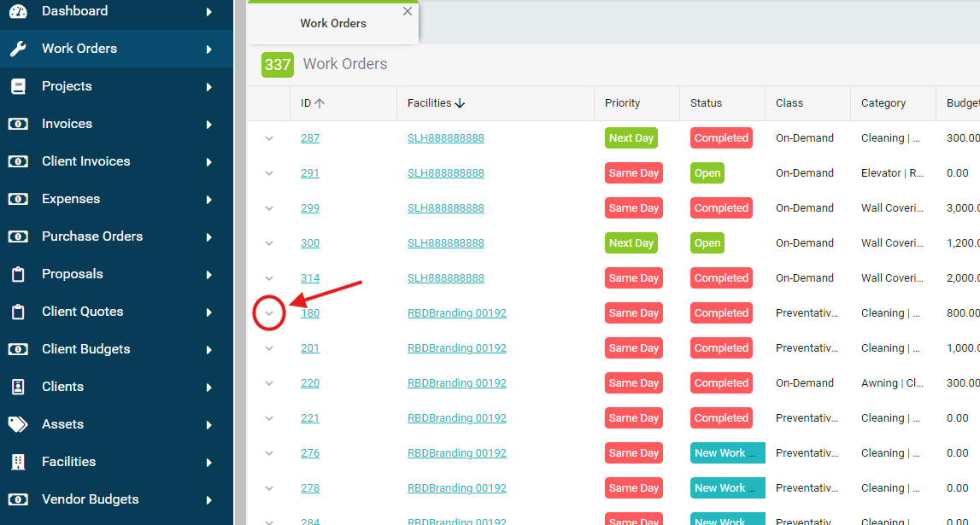Click the Work Orders wrench icon

(x=18, y=49)
